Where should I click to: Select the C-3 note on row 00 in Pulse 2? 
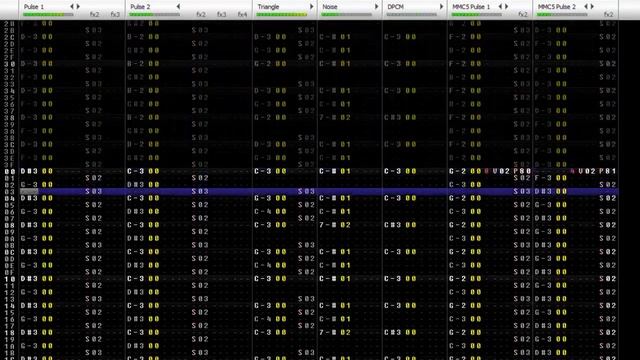136,171
